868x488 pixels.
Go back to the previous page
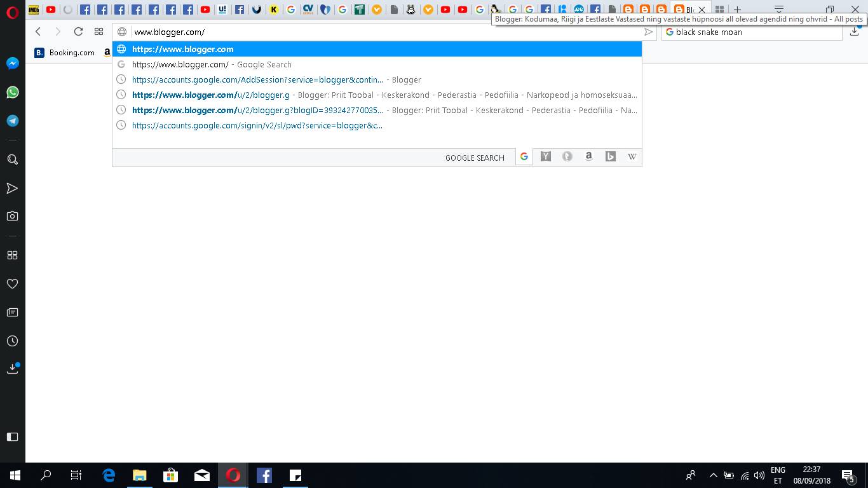click(38, 32)
